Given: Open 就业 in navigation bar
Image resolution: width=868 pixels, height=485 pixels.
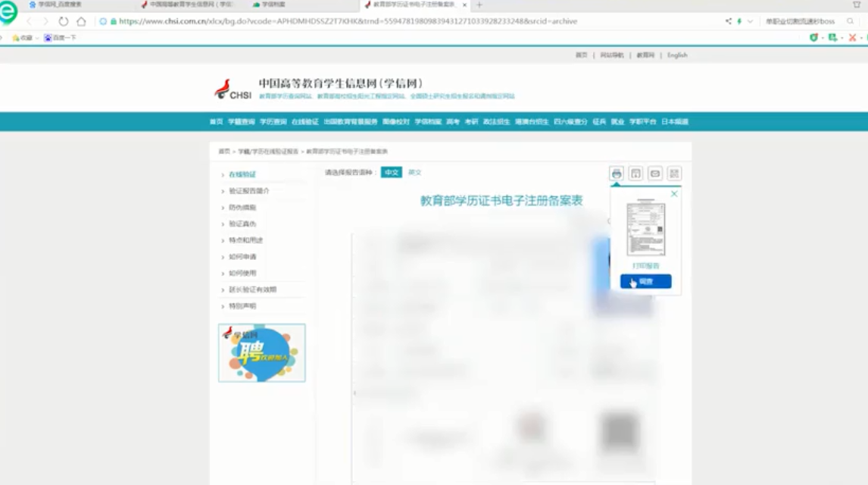Looking at the screenshot, I should pyautogui.click(x=617, y=122).
